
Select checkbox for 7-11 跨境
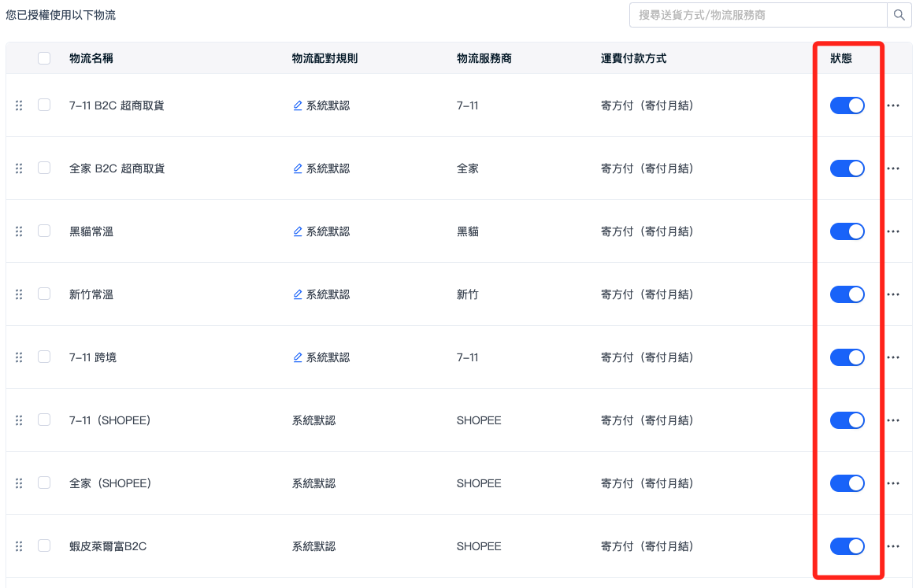click(44, 357)
